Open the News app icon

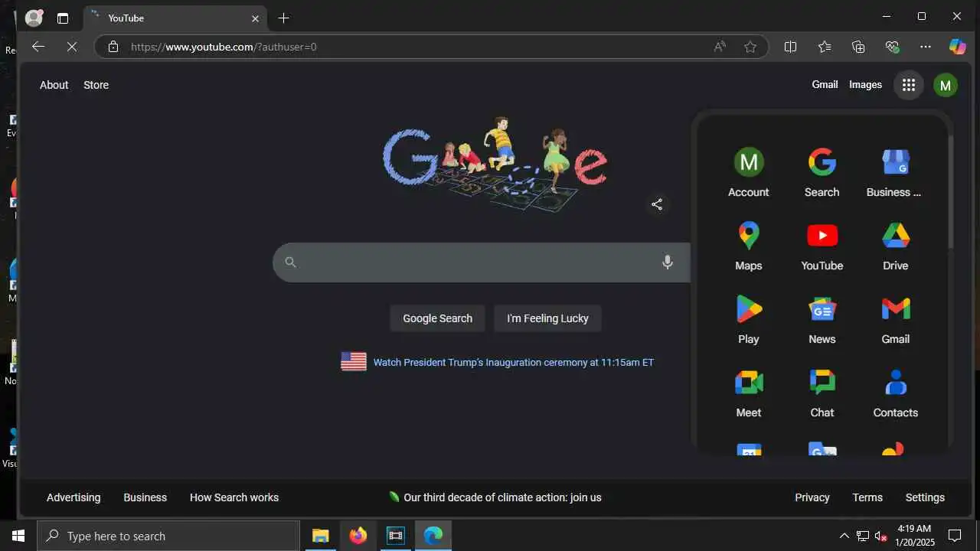[x=822, y=321]
